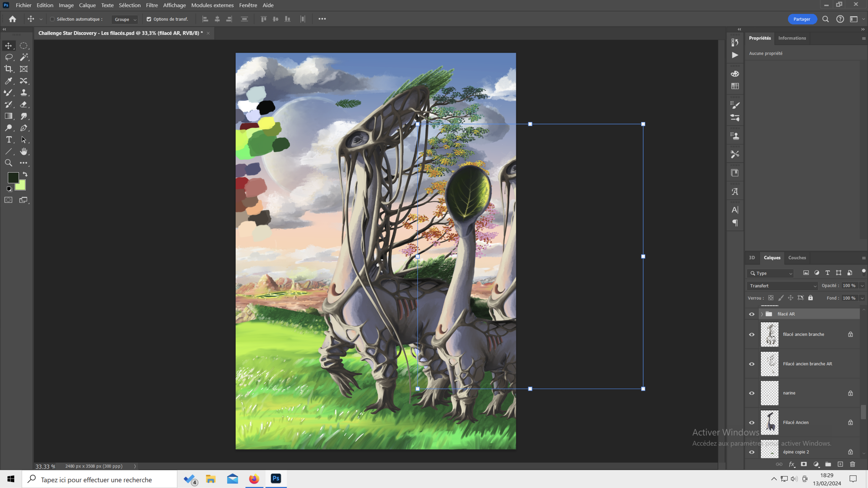Select the Crop tool
This screenshot has width=868, height=488.
[x=8, y=69]
